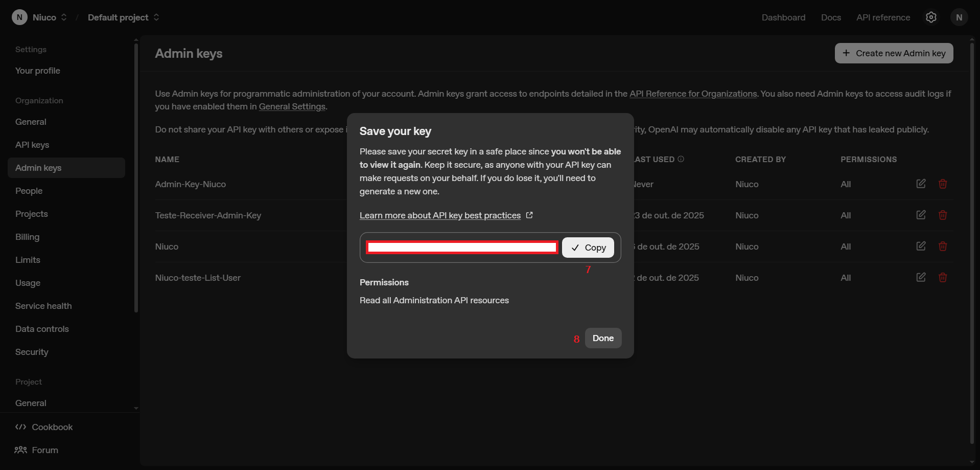The height and width of the screenshot is (470, 980).
Task: Open Service health page
Action: click(x=43, y=306)
